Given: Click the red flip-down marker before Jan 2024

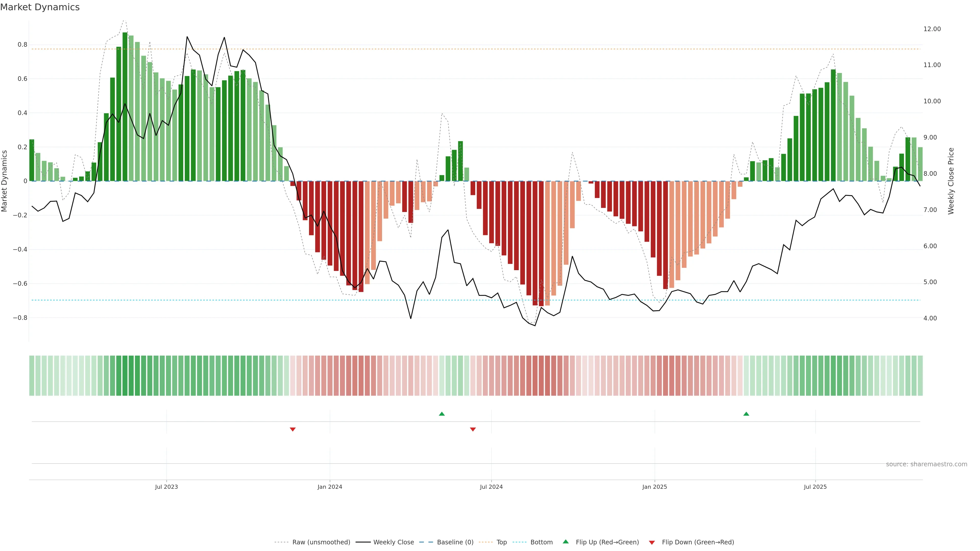Looking at the screenshot, I should coord(292,429).
